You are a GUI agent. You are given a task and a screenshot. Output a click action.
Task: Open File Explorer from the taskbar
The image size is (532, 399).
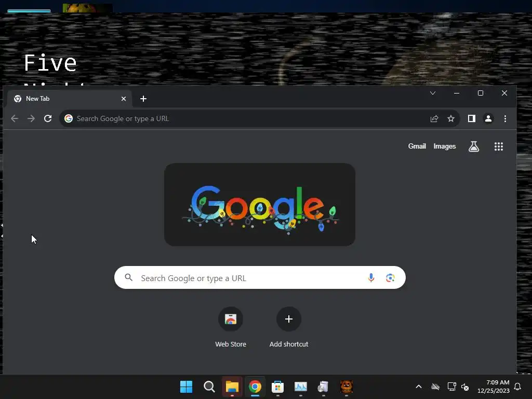[x=232, y=387]
